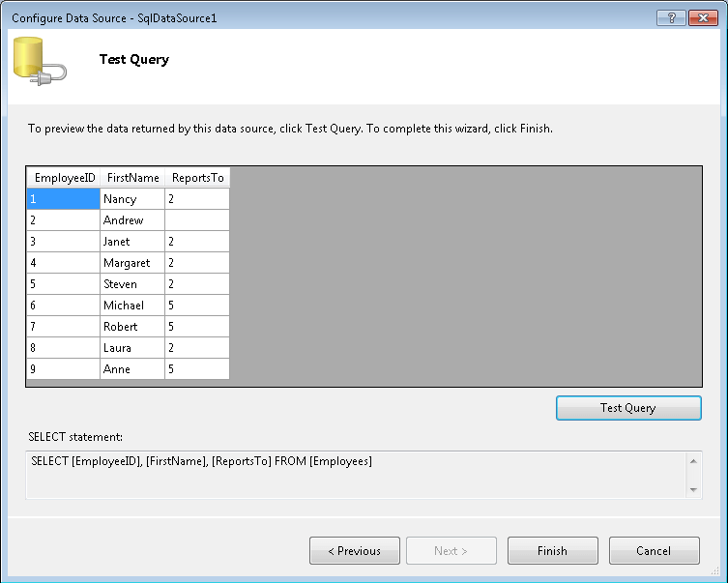Click the Margaret cell
This screenshot has height=583, width=728.
pos(132,263)
